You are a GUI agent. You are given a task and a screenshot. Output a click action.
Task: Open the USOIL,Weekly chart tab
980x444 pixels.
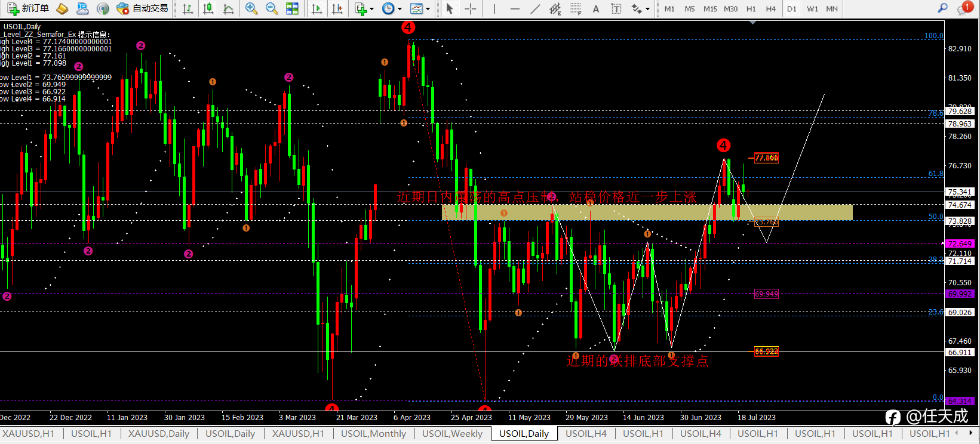[x=452, y=434]
